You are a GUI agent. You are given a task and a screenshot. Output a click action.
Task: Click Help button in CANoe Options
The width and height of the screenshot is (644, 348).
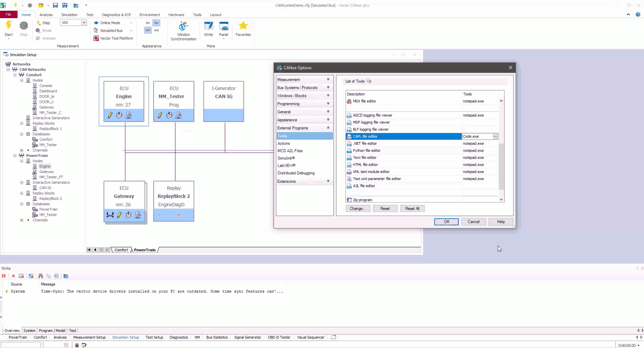click(x=501, y=222)
